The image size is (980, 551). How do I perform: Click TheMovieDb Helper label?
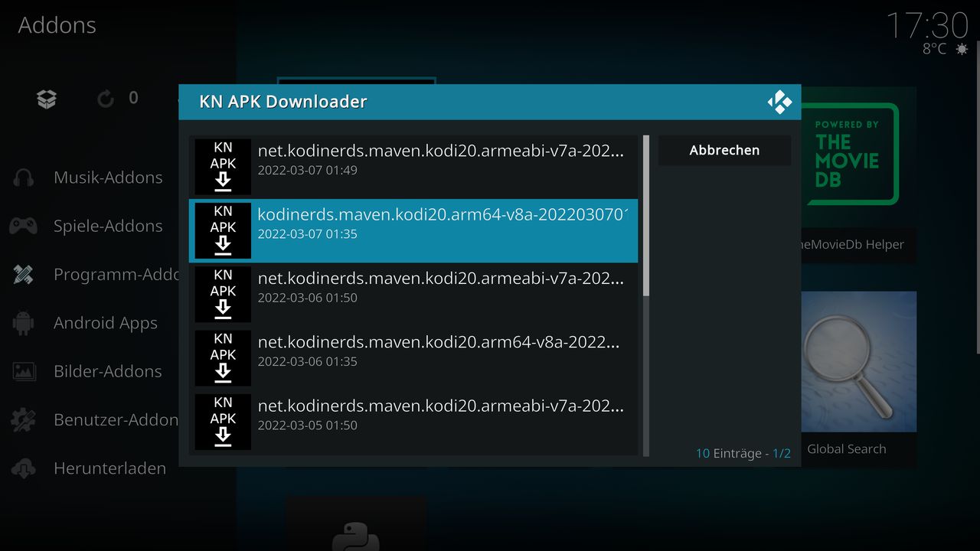click(851, 245)
